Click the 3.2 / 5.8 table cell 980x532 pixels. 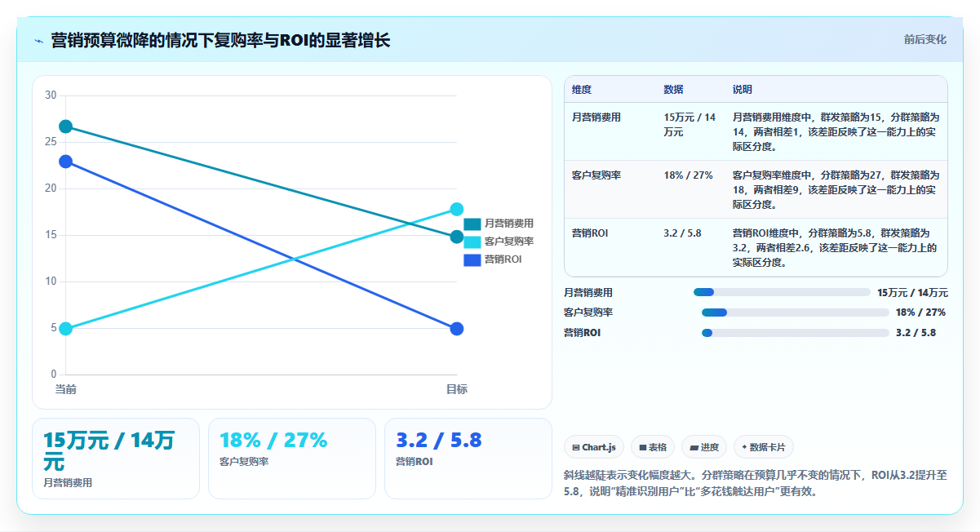tap(683, 233)
